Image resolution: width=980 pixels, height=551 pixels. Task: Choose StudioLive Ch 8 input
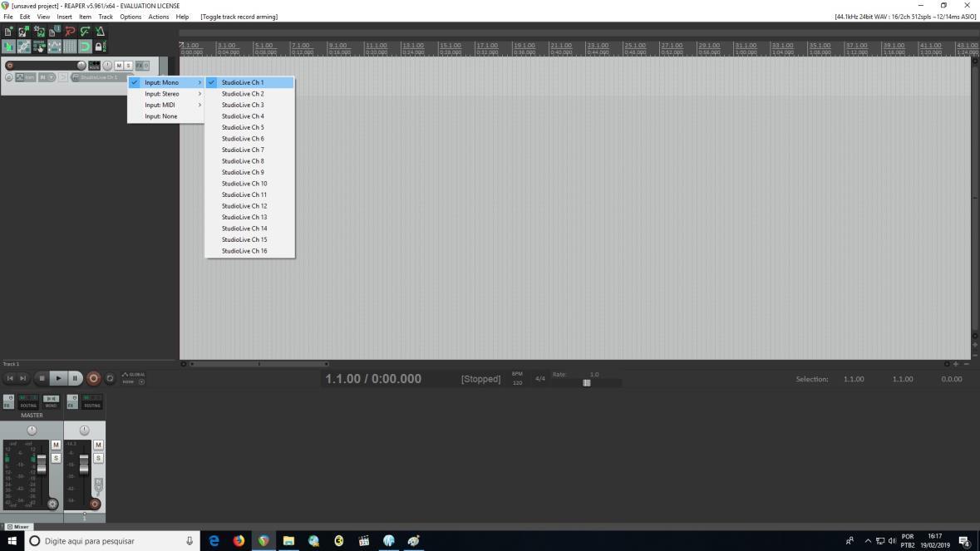point(249,161)
